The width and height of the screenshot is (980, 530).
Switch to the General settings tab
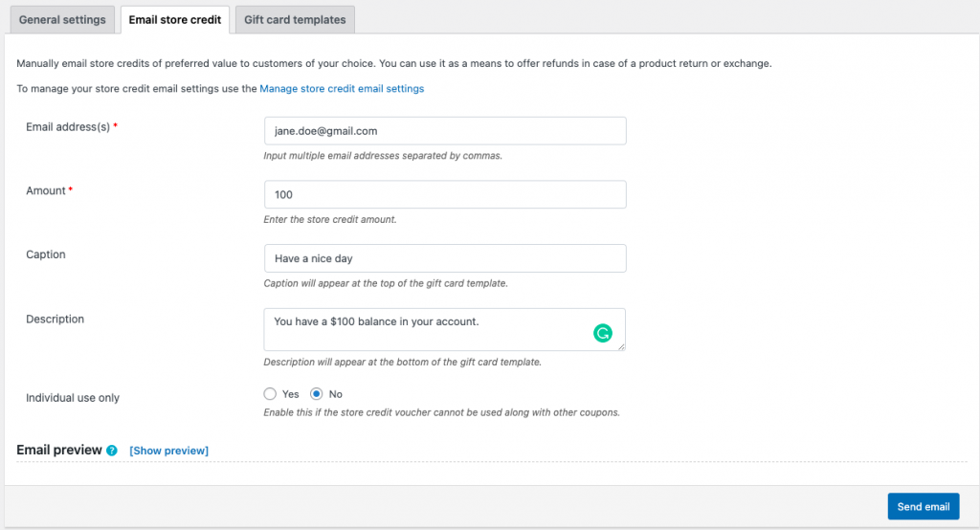62,20
